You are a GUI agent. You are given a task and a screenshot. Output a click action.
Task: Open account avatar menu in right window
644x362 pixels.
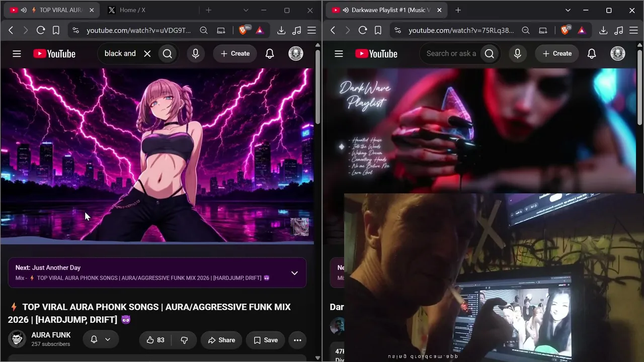click(618, 54)
